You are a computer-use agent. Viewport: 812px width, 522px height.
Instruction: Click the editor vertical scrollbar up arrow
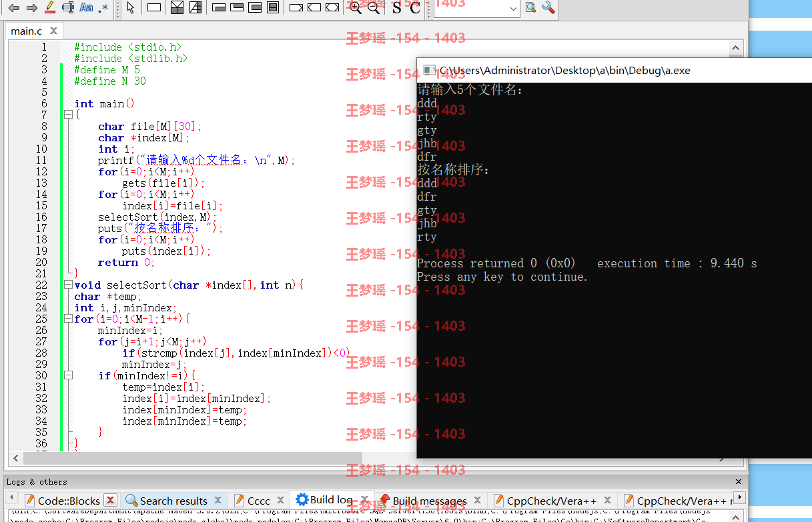tap(736, 49)
